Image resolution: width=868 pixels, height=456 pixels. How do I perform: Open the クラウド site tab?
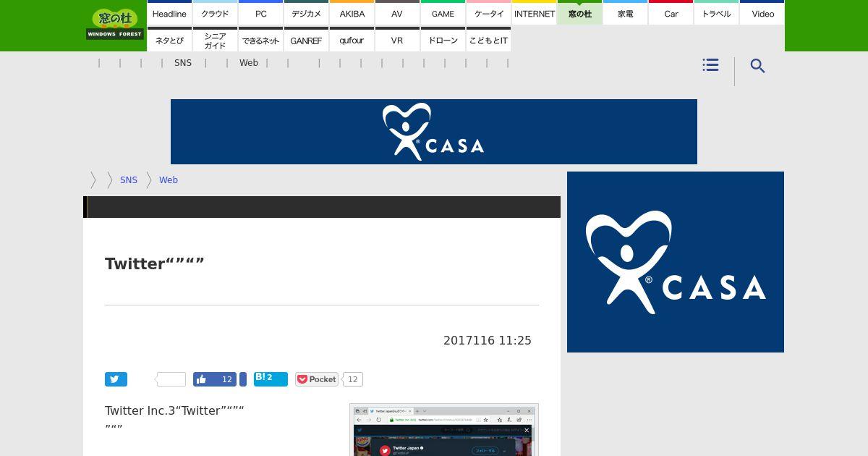[x=215, y=13]
